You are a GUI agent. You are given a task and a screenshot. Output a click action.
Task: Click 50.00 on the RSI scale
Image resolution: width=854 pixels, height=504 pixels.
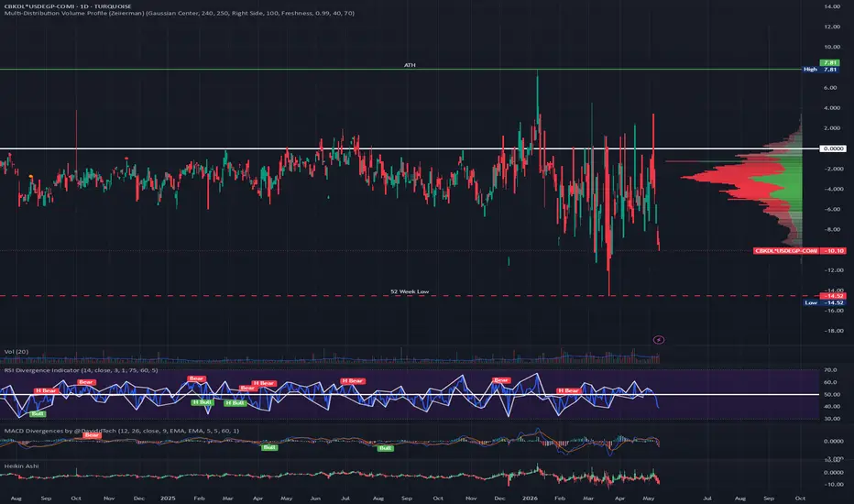pyautogui.click(x=831, y=394)
